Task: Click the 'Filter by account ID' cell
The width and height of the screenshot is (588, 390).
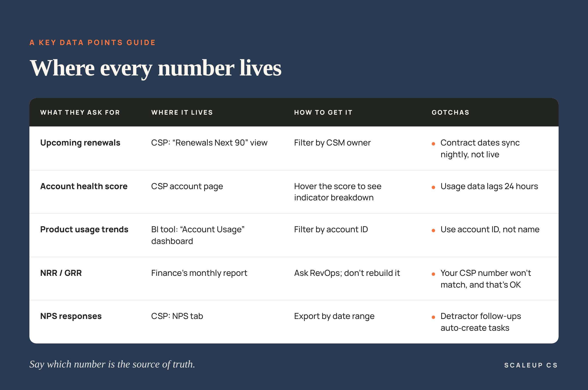Action: [331, 230]
